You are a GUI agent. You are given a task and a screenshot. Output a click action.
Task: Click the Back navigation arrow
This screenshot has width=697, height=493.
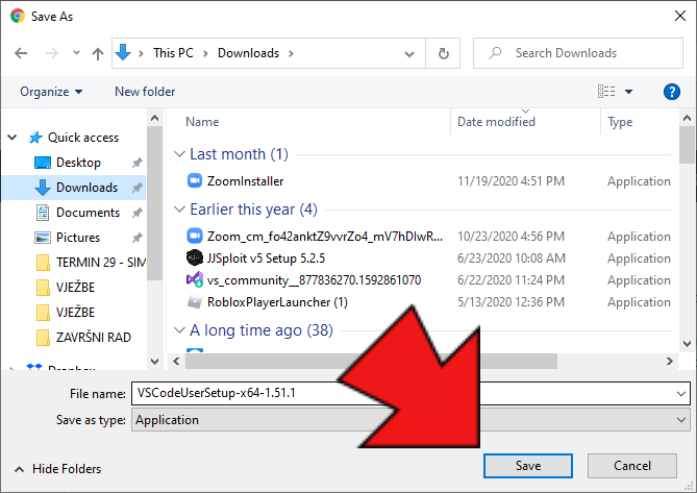(21, 53)
